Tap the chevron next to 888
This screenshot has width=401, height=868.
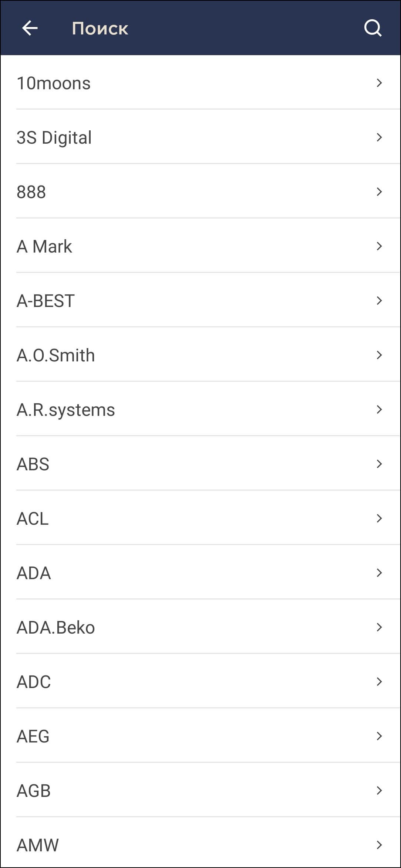(379, 192)
